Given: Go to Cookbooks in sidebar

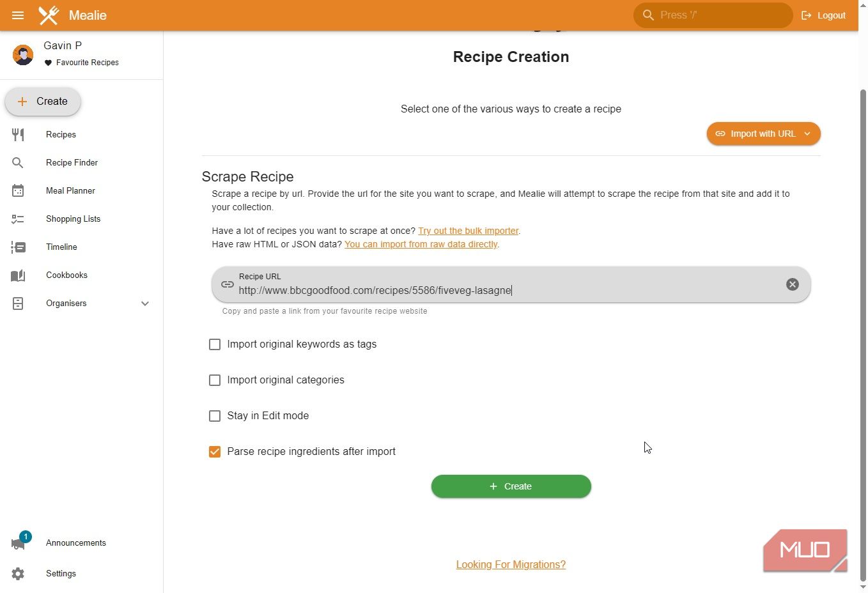Looking at the screenshot, I should pyautogui.click(x=66, y=275).
